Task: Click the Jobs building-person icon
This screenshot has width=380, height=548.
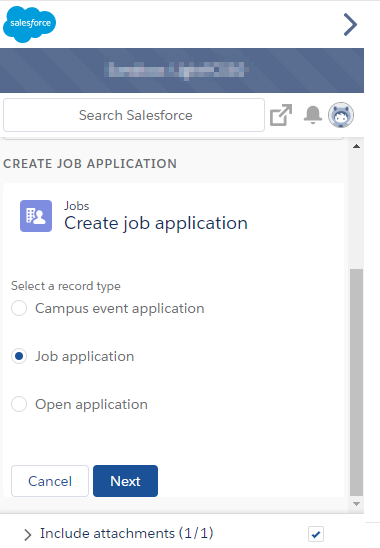Action: click(36, 216)
